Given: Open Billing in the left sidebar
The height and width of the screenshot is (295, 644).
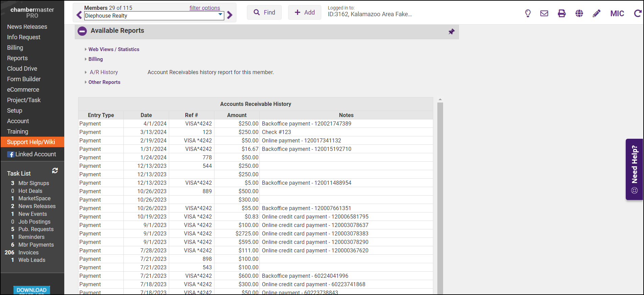Looking at the screenshot, I should [x=15, y=48].
